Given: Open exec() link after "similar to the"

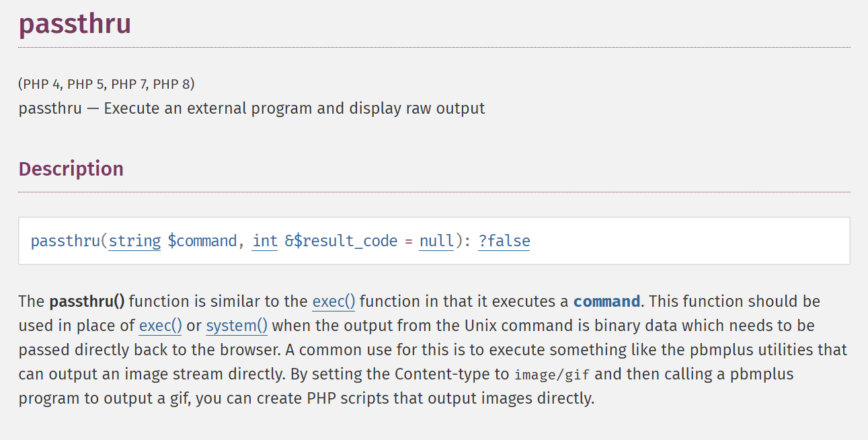Looking at the screenshot, I should click(333, 301).
